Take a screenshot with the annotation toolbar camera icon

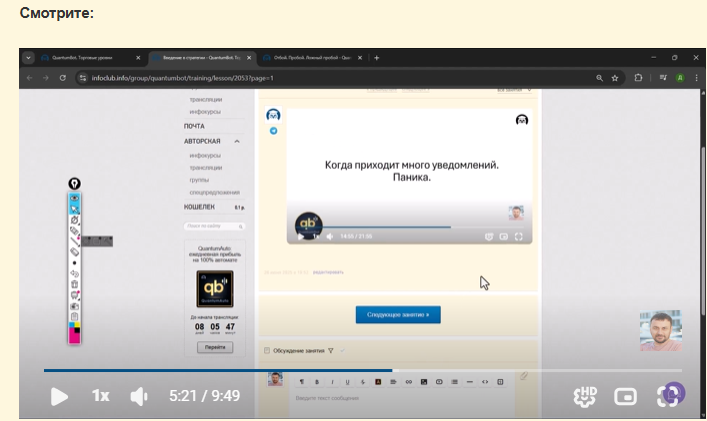pos(74,307)
